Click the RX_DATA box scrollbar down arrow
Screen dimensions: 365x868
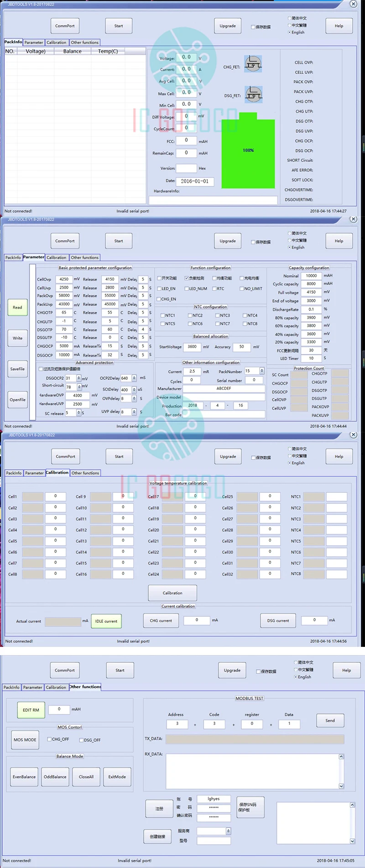[x=341, y=786]
